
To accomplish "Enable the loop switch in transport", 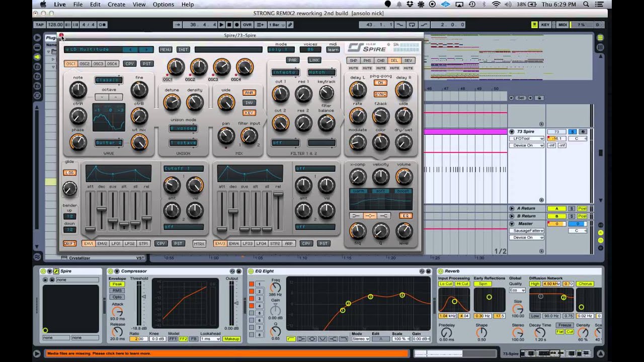I will pyautogui.click(x=413, y=25).
